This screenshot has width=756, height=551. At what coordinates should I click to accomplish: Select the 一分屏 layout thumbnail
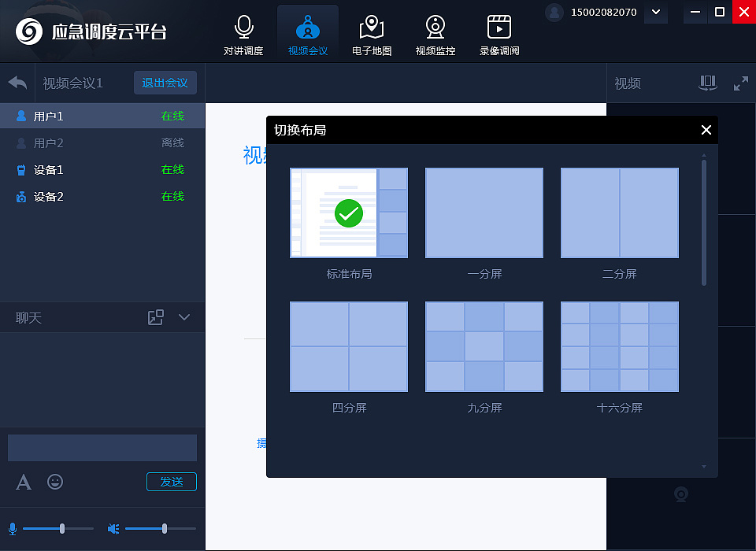click(x=484, y=213)
